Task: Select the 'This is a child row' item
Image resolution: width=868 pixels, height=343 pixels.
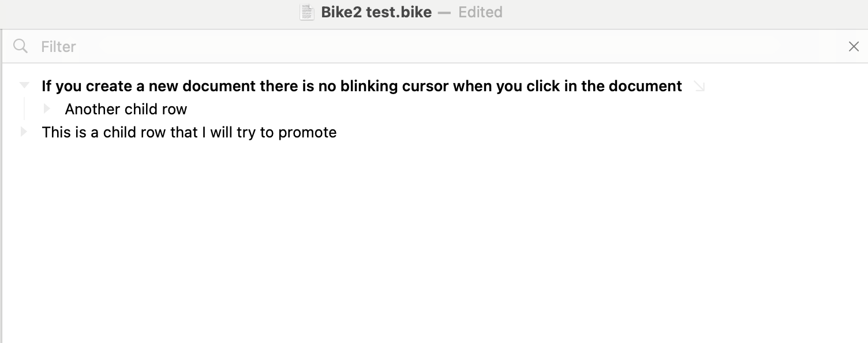Action: [x=189, y=132]
